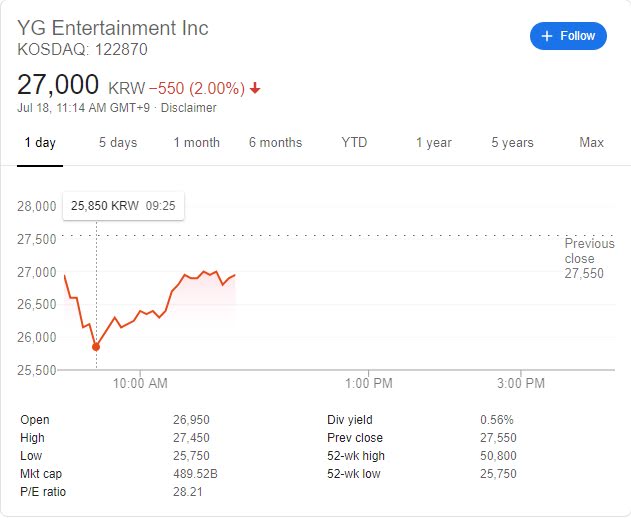This screenshot has width=631, height=518.
Task: Click the plus icon in Follow button
Action: [x=546, y=36]
